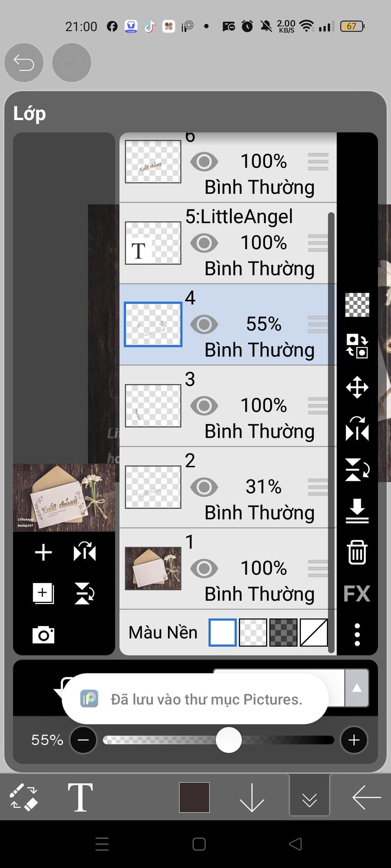Viewport: 391px width, 868px height.
Task: Expand the blend mode dropdown arrow
Action: click(x=357, y=688)
